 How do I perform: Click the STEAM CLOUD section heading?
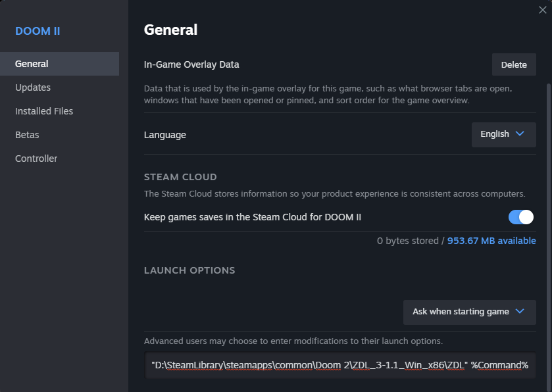click(x=180, y=177)
